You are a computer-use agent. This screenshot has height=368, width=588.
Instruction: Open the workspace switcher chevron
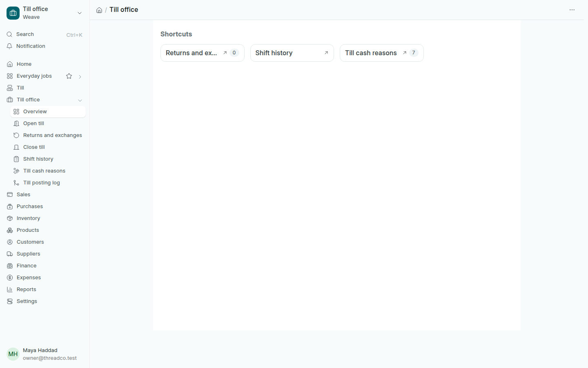[x=80, y=13]
